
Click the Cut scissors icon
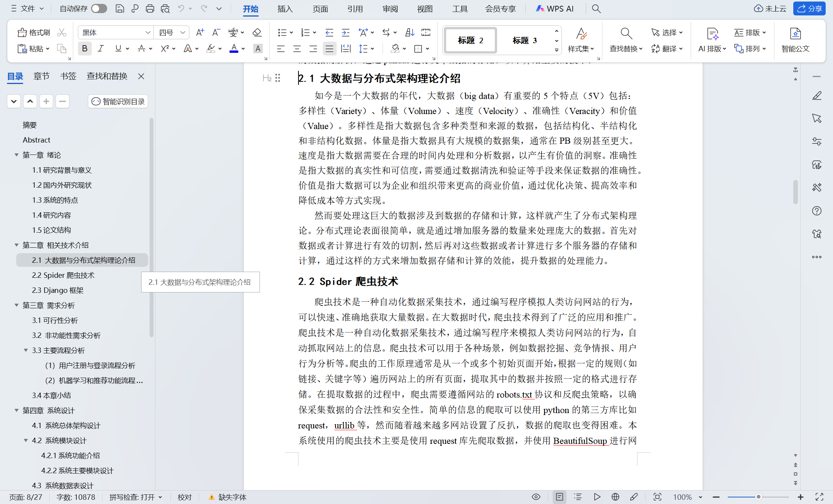(x=62, y=33)
